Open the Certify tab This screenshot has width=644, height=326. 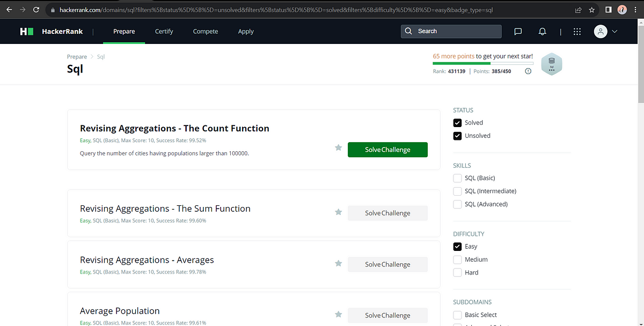tap(164, 32)
